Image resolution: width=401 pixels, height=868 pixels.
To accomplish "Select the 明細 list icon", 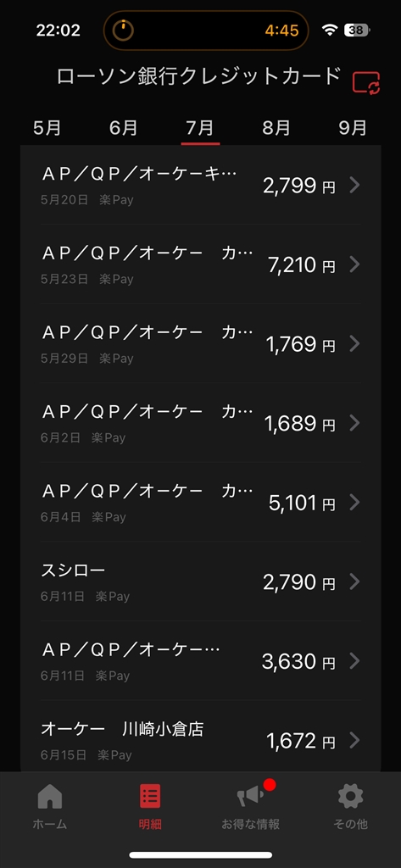I will tap(150, 797).
